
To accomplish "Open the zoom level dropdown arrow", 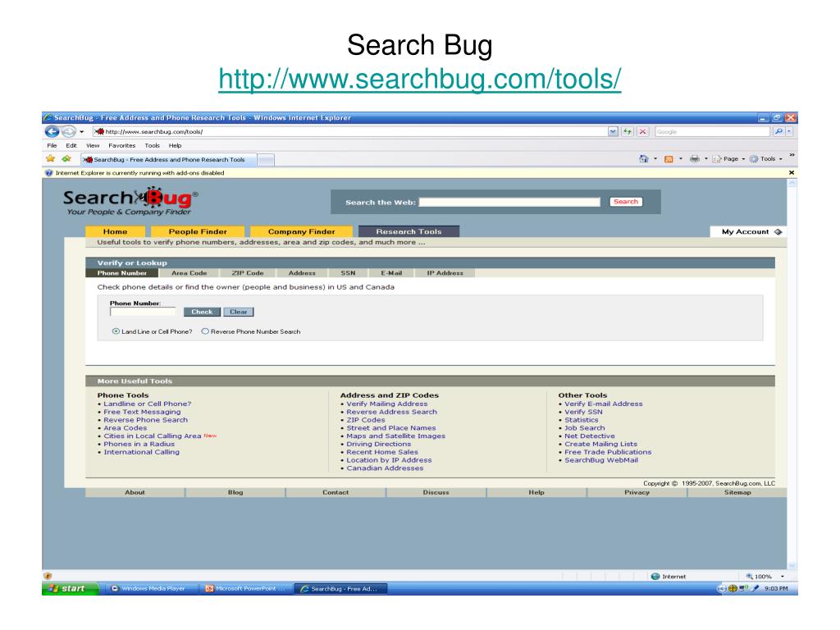I will (782, 577).
